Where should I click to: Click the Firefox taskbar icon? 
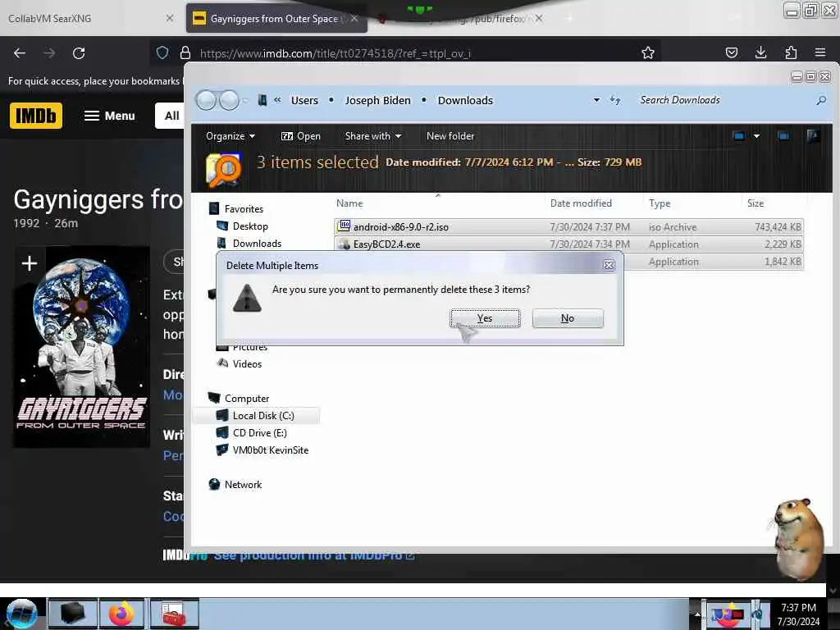[x=121, y=614]
